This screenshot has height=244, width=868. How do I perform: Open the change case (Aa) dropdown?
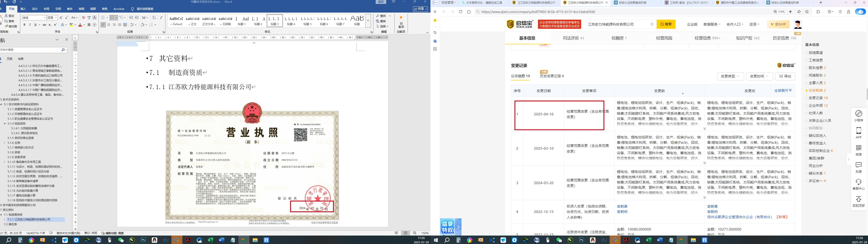point(74,18)
